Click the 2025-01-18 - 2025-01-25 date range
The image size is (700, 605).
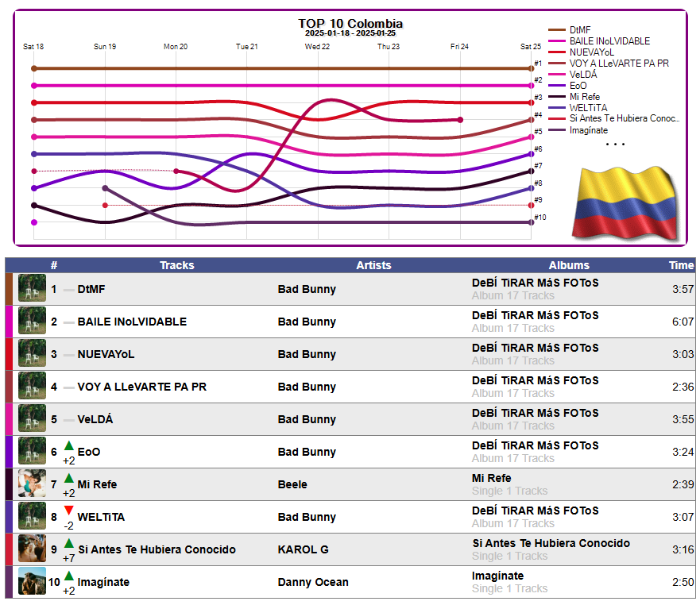click(350, 33)
